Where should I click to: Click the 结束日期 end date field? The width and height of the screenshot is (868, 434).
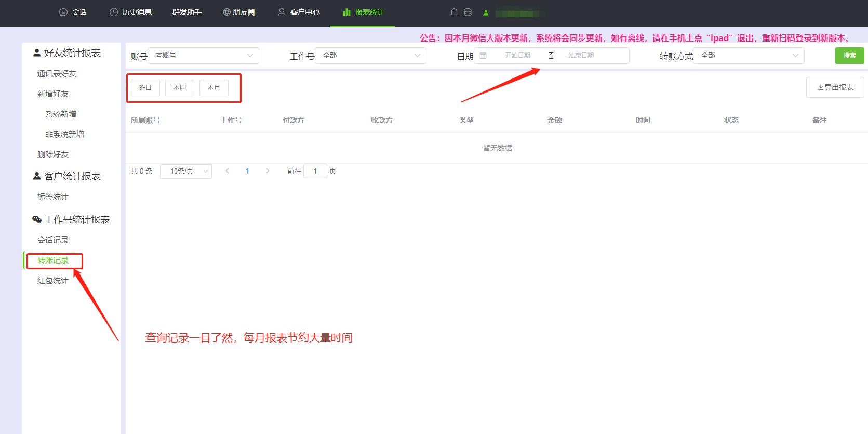click(581, 56)
